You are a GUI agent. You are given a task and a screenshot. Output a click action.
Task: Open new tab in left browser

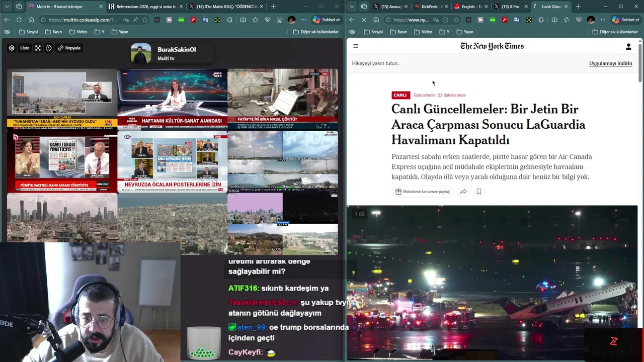pyautogui.click(x=273, y=7)
